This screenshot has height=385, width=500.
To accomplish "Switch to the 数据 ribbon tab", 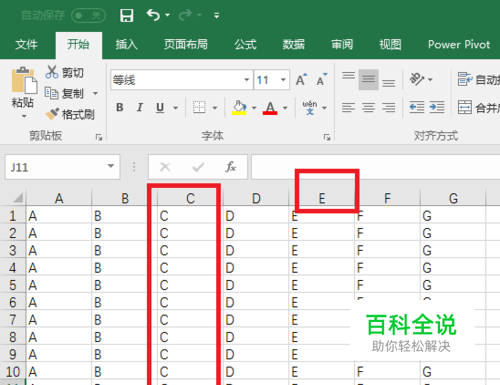I will tap(294, 44).
